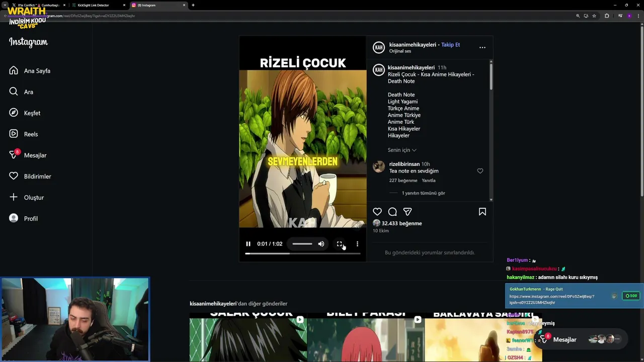Open the first related reel thumbnail
The width and height of the screenshot is (644, 362).
[248, 337]
